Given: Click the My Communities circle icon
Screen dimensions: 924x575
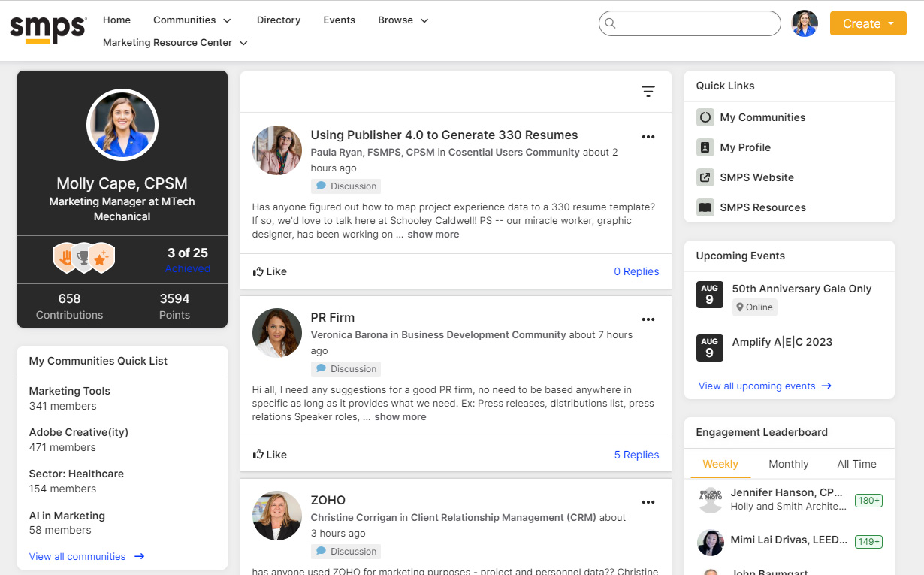Looking at the screenshot, I should coord(705,117).
